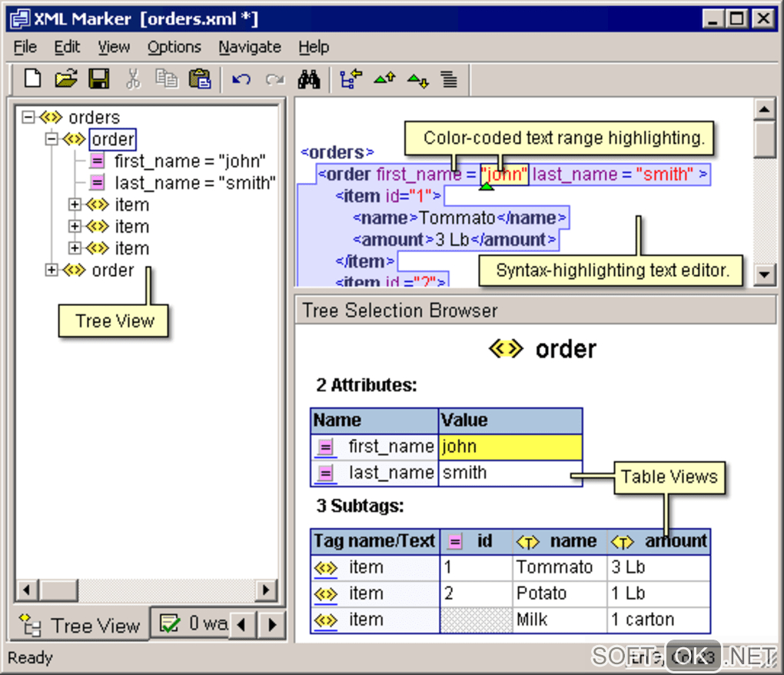Click the Copy toolbar icon
This screenshot has height=675, width=784.
pyautogui.click(x=167, y=79)
